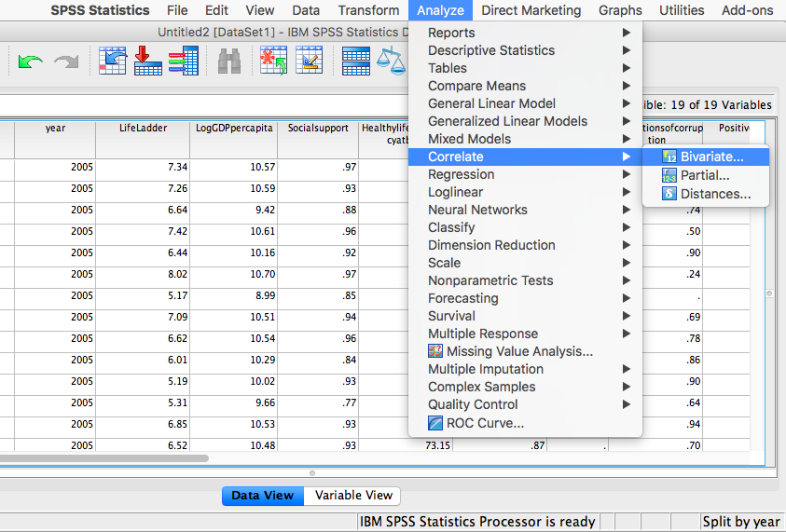The height and width of the screenshot is (532, 786).
Task: Open the Quality Control submenu
Action: pyautogui.click(x=525, y=404)
